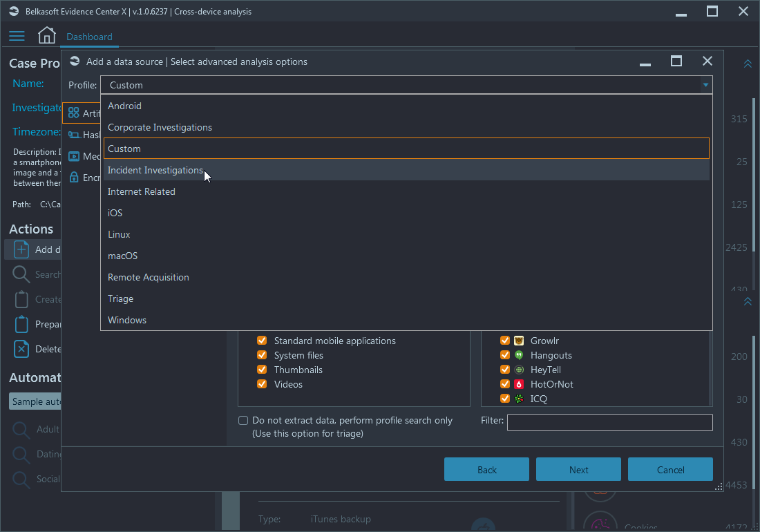The width and height of the screenshot is (760, 532).
Task: Click the dialog resize grip corner
Action: point(719,487)
